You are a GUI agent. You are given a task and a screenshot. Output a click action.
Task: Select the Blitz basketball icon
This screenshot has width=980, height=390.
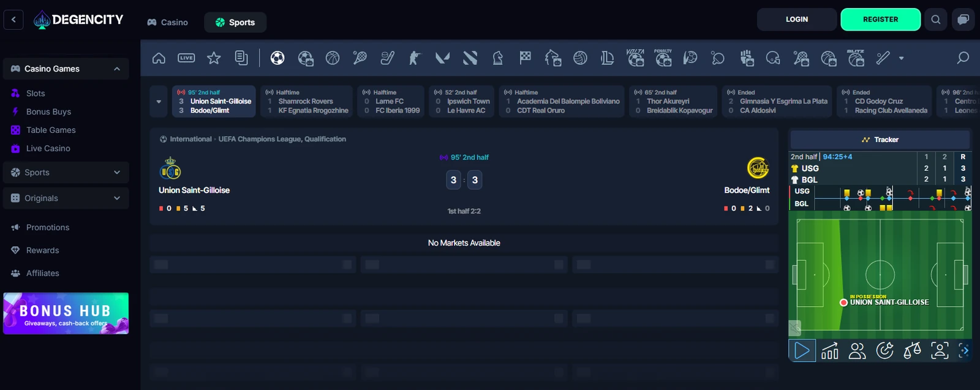pyautogui.click(x=856, y=58)
